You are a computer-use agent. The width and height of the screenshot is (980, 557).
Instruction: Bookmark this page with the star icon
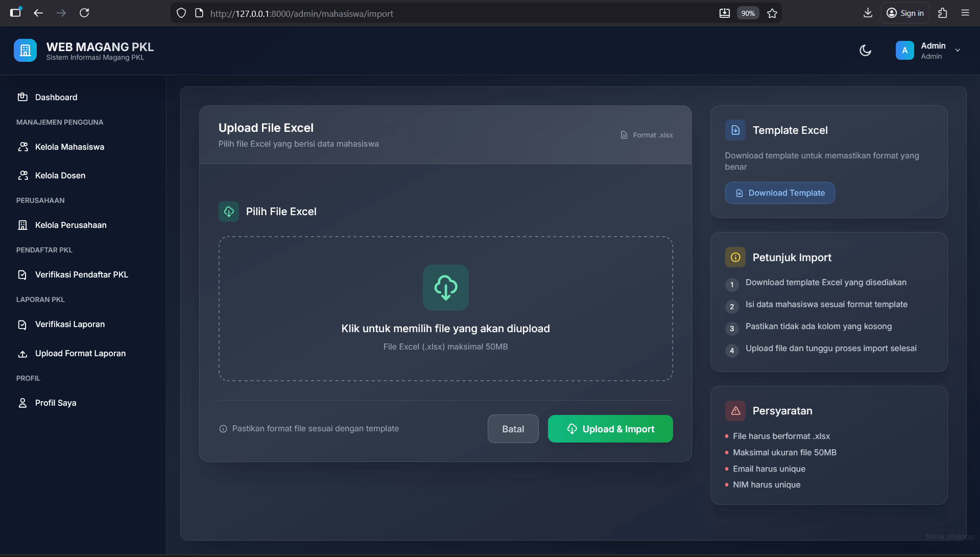[x=772, y=13]
